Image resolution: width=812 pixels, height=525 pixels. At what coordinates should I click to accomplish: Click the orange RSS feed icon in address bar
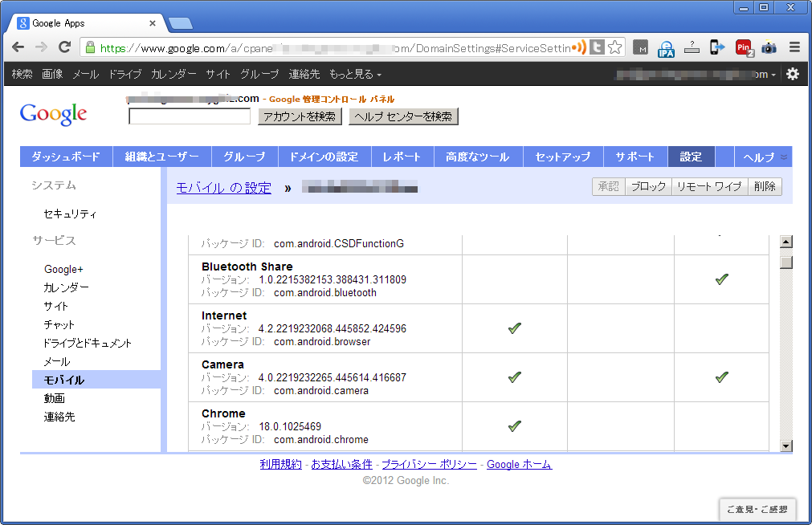coord(579,47)
